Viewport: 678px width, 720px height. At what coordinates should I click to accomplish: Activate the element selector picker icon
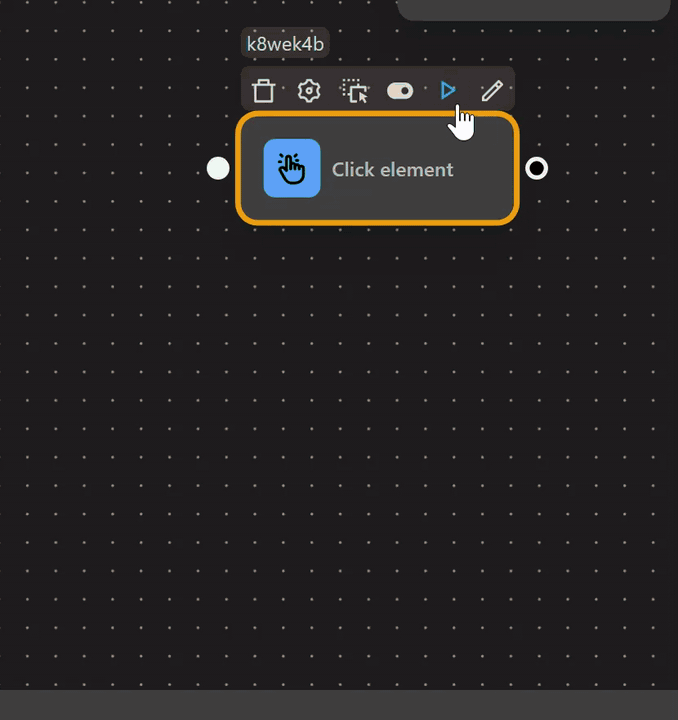coord(355,91)
